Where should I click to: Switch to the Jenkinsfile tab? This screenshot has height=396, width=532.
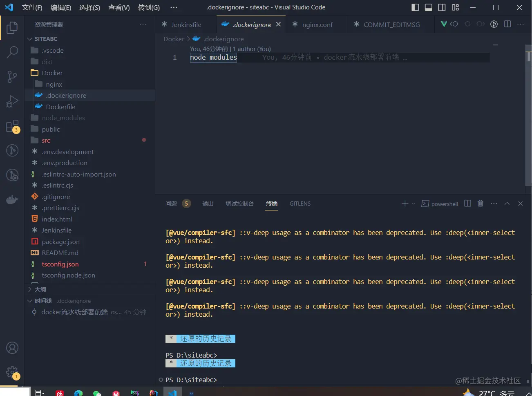pos(186,25)
